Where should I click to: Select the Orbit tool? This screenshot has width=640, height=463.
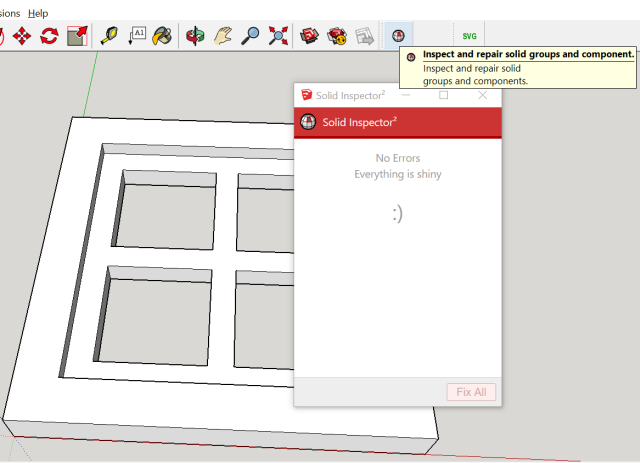tap(196, 36)
